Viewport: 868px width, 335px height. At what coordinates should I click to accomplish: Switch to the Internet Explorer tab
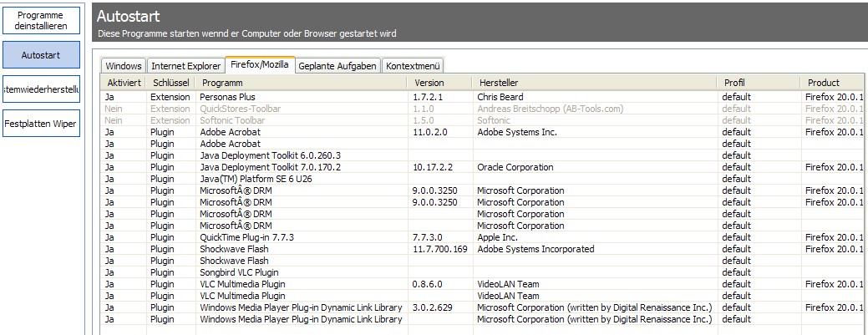tap(185, 66)
